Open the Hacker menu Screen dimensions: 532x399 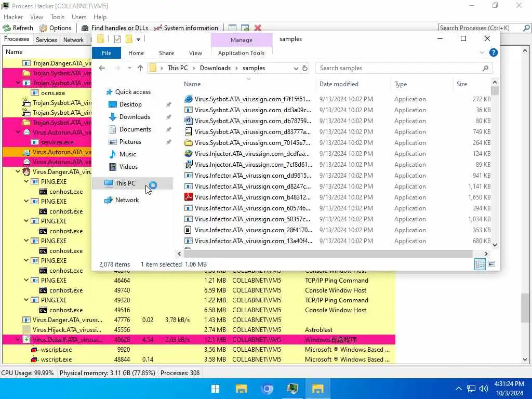[13, 17]
